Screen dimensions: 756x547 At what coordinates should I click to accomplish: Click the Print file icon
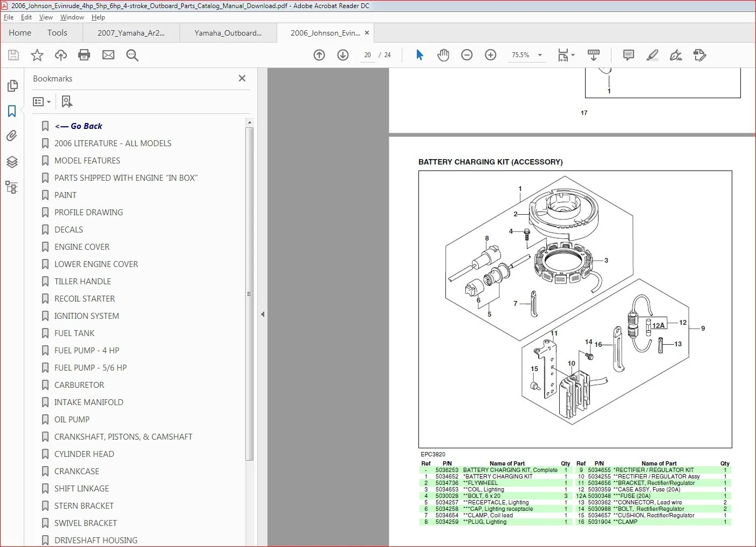(84, 55)
